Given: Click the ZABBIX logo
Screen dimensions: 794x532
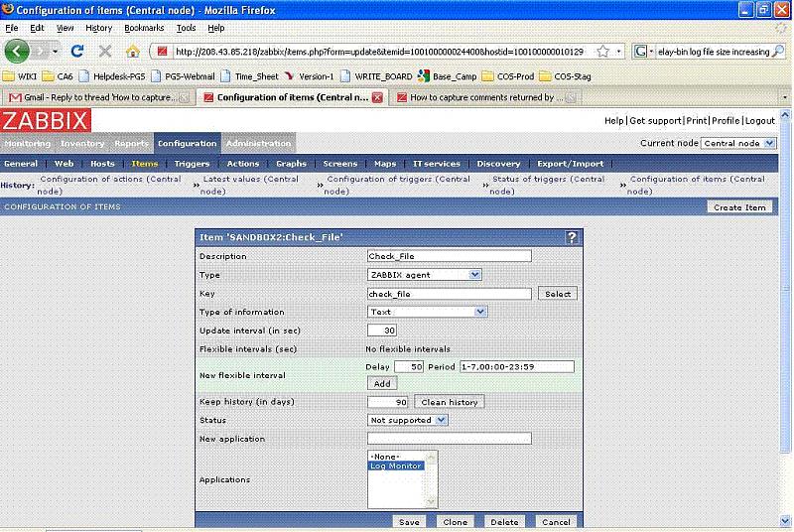Looking at the screenshot, I should coord(46,120).
